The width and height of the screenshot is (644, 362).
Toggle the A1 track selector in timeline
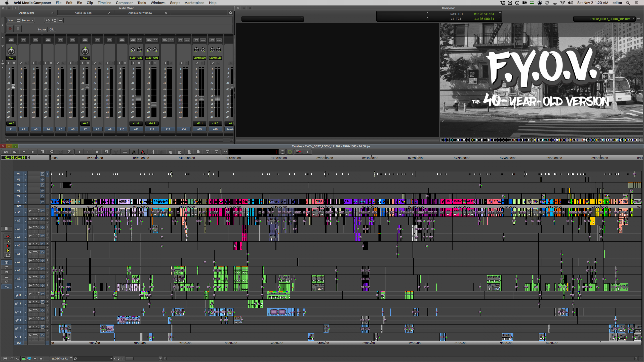19,212
